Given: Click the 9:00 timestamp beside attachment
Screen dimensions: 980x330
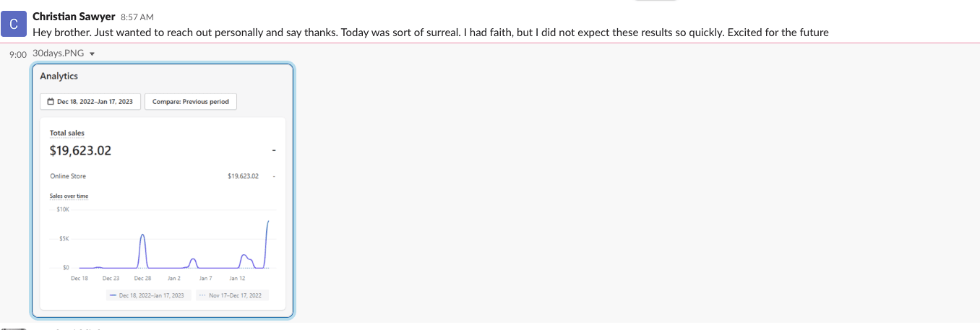Looking at the screenshot, I should 18,54.
